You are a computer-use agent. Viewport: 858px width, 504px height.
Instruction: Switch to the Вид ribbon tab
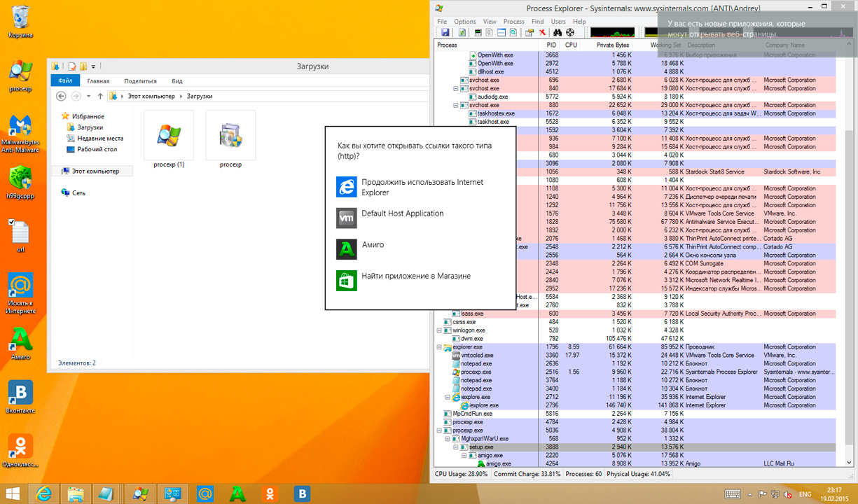(x=177, y=81)
